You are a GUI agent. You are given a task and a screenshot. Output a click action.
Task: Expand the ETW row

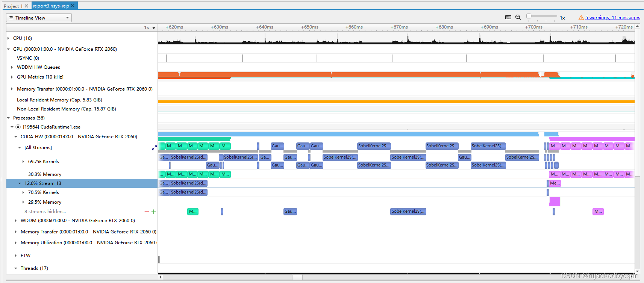coord(16,256)
